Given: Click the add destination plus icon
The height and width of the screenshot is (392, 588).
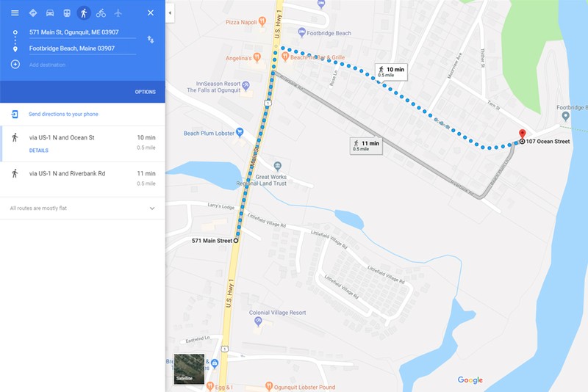Looking at the screenshot, I should pyautogui.click(x=15, y=65).
